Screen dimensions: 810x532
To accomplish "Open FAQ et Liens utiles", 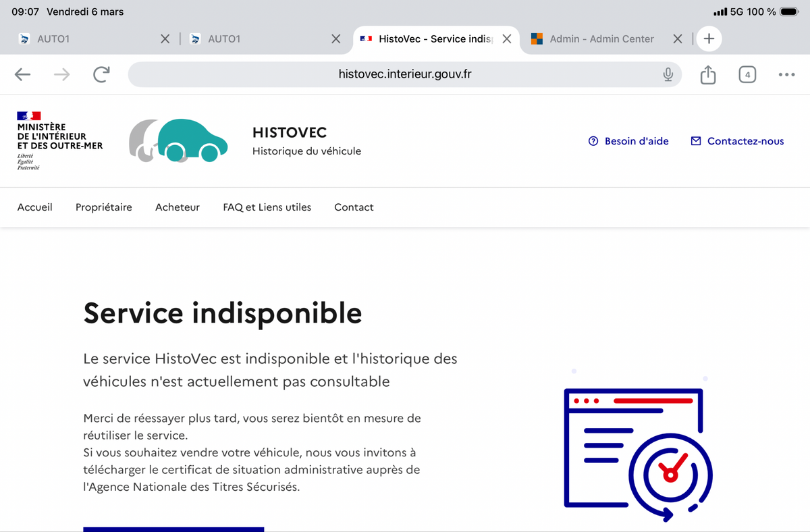I will (267, 207).
